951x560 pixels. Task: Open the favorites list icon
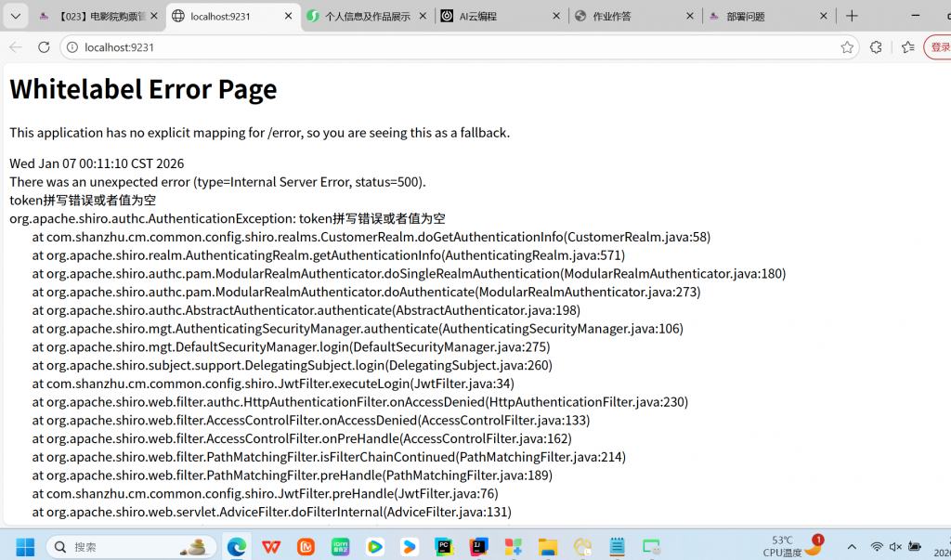coord(907,47)
